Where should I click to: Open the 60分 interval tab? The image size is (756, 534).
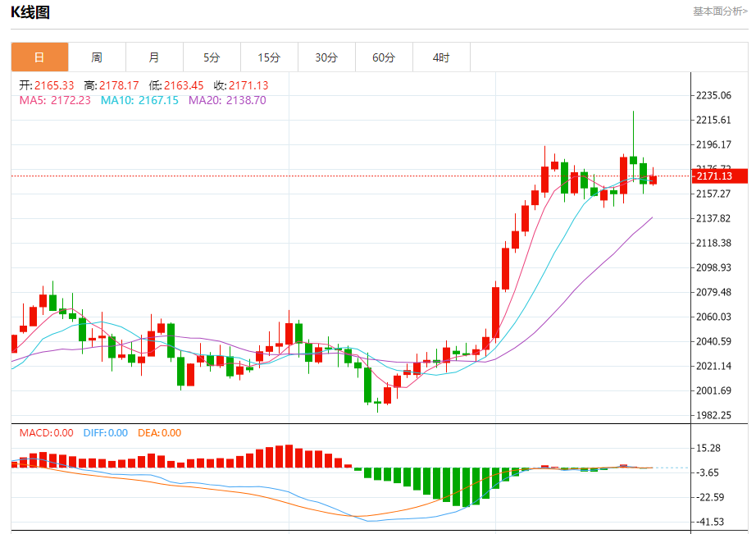384,57
